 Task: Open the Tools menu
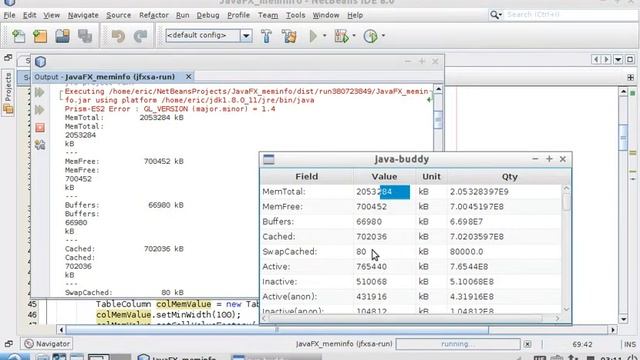pos(295,15)
